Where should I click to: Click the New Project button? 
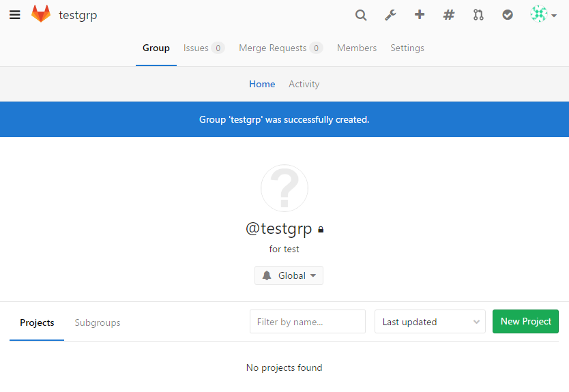[x=525, y=321]
